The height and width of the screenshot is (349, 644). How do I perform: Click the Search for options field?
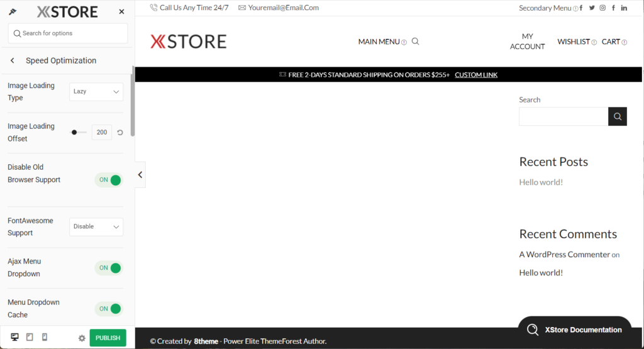tap(68, 33)
